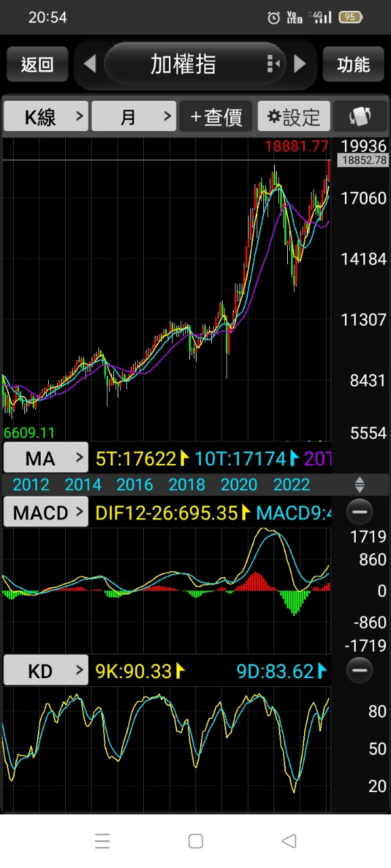Tap Android back triangle navigation icon

coord(289,842)
